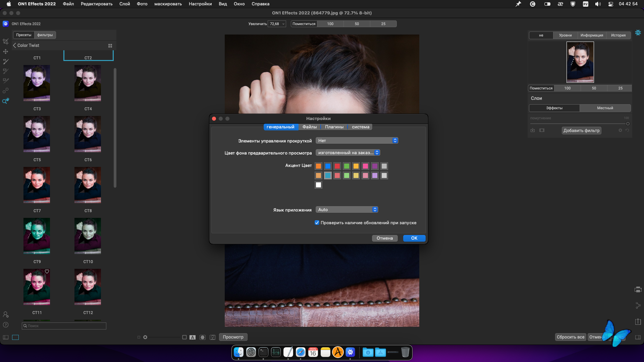644x362 pixels.
Task: Click the Поместиться zoom button in top bar
Action: click(304, 24)
